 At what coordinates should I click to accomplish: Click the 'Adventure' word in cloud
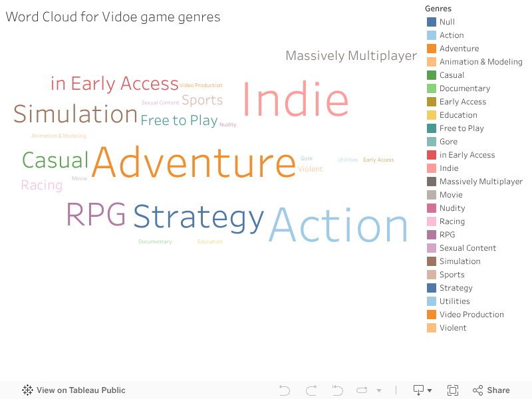coord(194,162)
